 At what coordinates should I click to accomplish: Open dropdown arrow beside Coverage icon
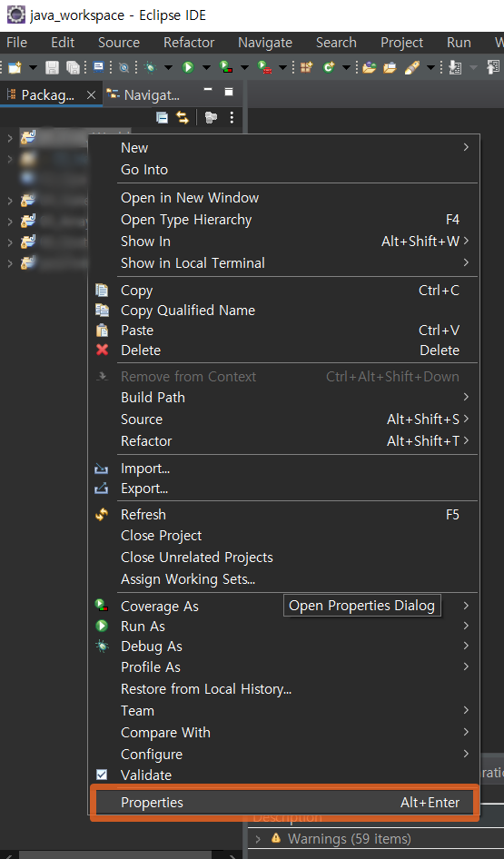click(x=244, y=68)
